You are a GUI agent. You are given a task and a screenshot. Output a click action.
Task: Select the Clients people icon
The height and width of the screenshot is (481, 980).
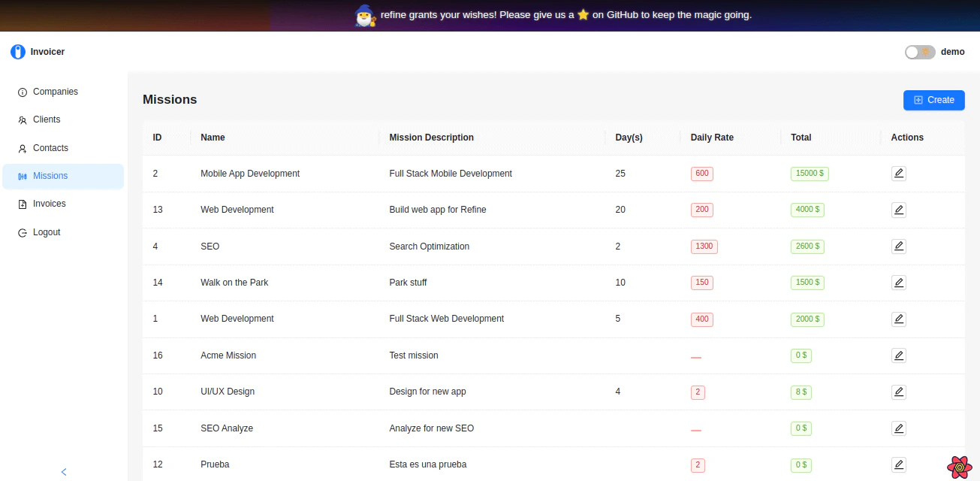click(x=21, y=119)
